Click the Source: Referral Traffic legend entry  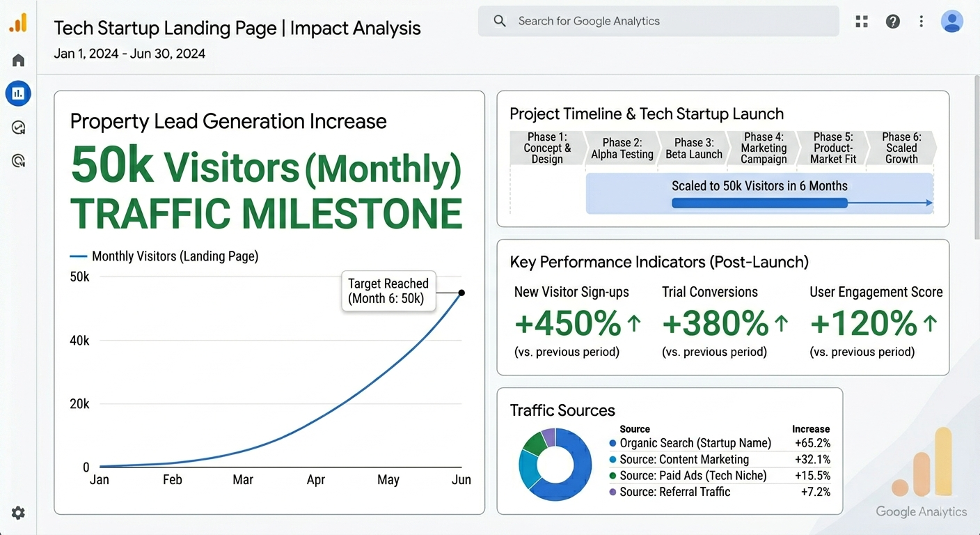670,492
